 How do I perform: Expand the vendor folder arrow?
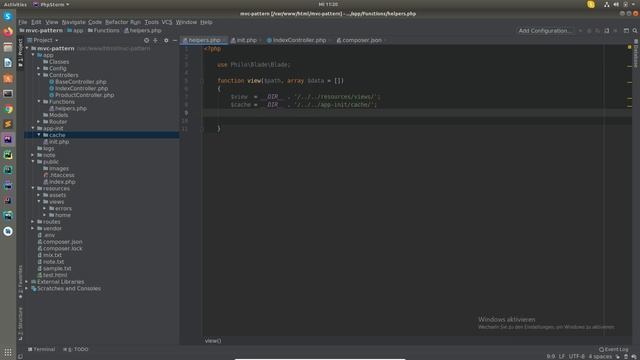click(33, 228)
